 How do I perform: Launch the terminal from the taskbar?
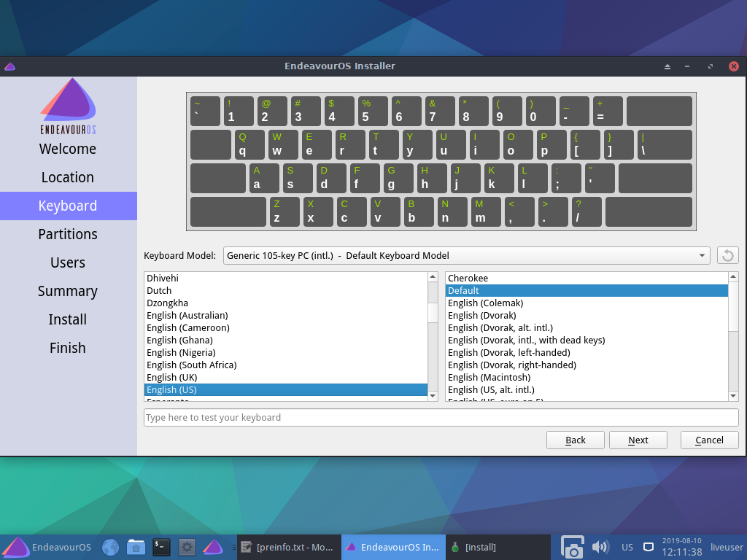(x=161, y=547)
